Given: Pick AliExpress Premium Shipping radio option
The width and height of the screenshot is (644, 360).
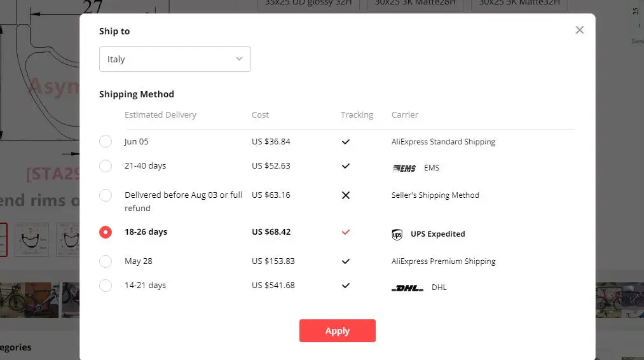Looking at the screenshot, I should pyautogui.click(x=106, y=261).
